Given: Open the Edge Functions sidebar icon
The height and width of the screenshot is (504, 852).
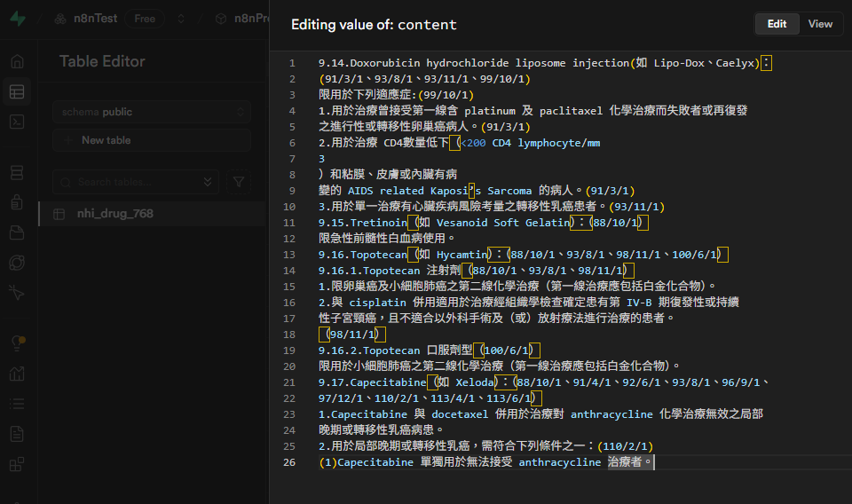Looking at the screenshot, I should (x=17, y=263).
